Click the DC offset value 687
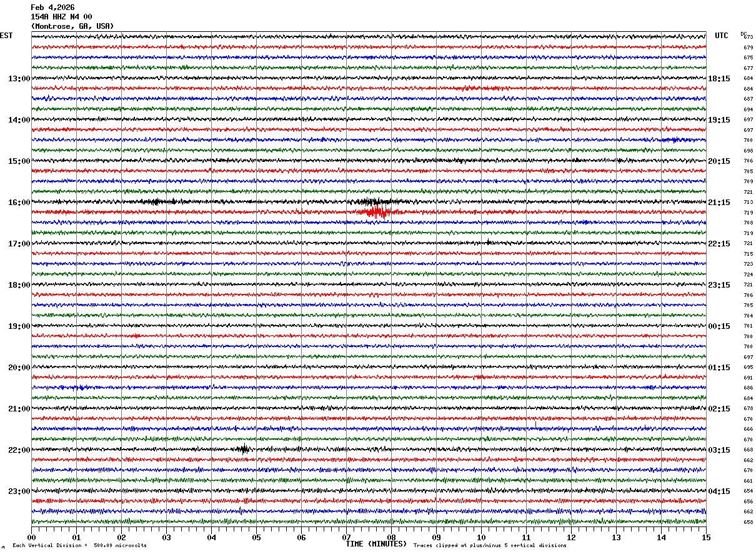 [749, 99]
